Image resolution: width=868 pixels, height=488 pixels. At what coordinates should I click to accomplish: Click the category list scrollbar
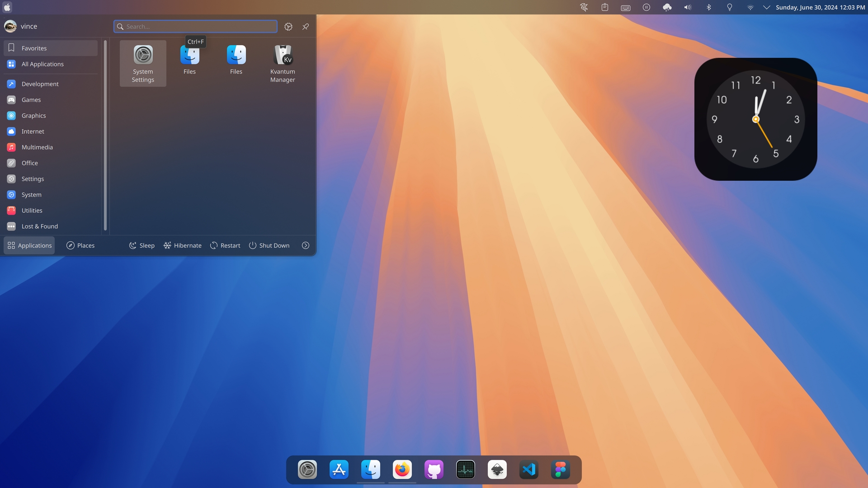tap(105, 136)
